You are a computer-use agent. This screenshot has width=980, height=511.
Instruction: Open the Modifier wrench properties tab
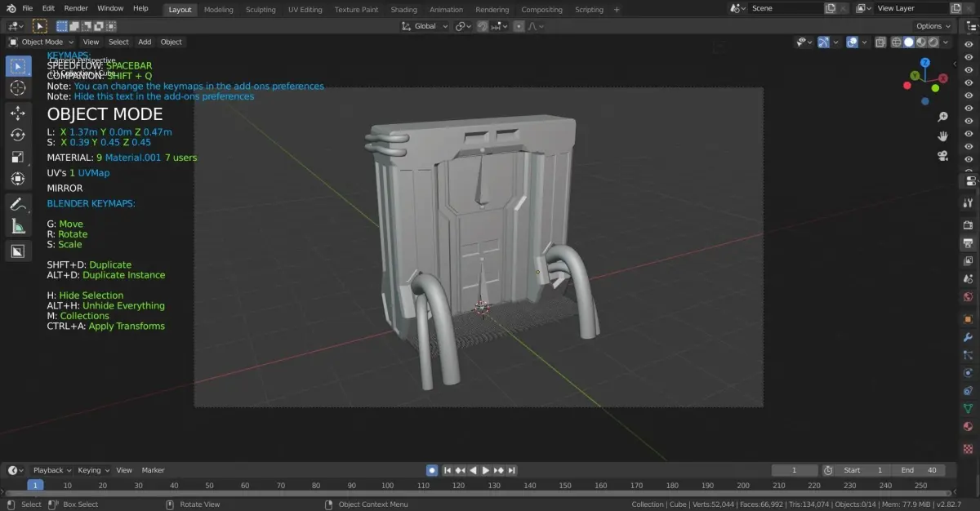point(968,337)
